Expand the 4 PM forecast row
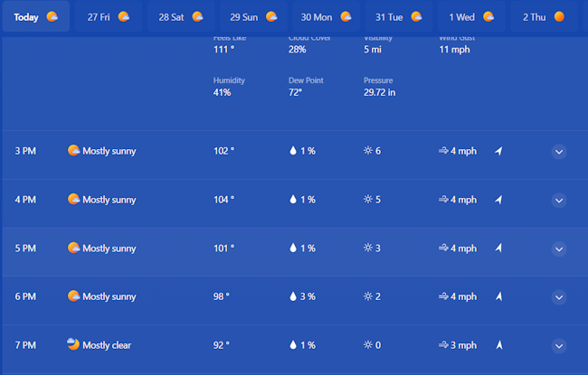 coord(559,200)
